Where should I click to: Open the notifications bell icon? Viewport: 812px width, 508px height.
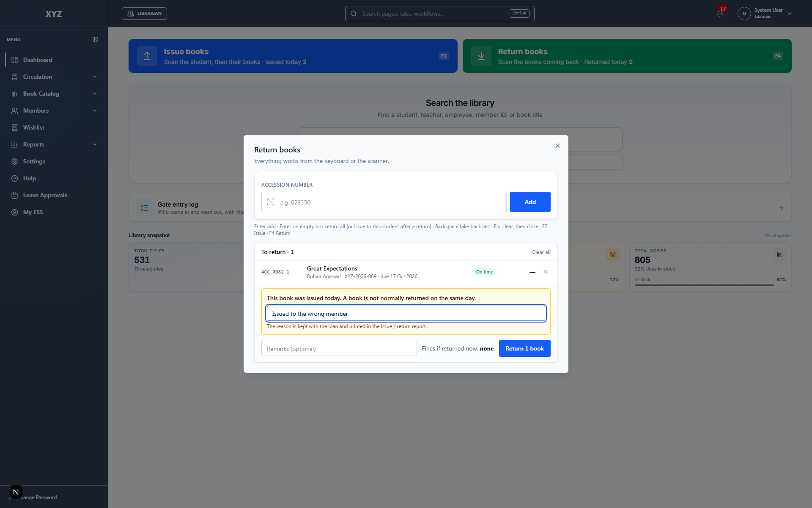(x=719, y=13)
